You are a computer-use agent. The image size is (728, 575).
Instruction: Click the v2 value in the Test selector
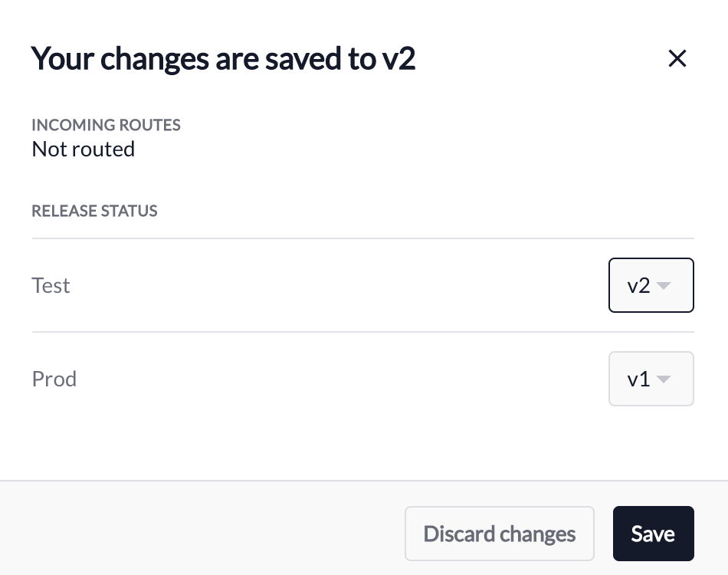click(x=638, y=285)
